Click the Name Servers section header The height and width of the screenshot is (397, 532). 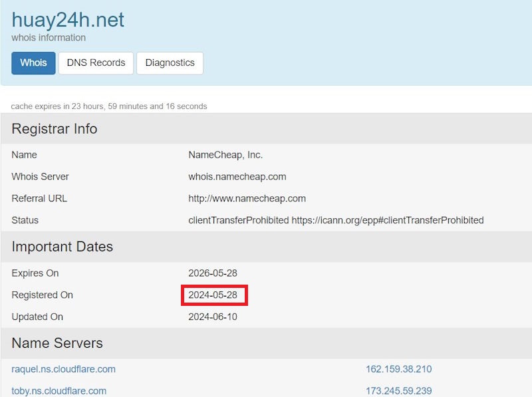57,343
